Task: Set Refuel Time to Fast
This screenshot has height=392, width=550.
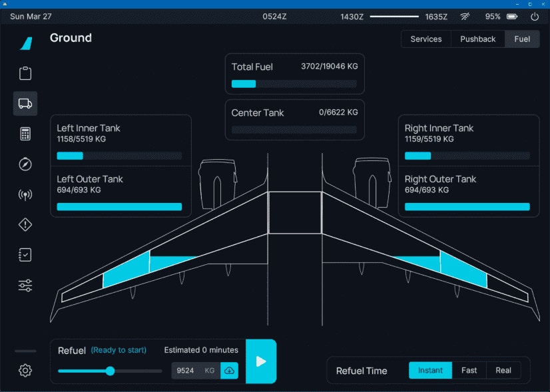Action: click(469, 371)
